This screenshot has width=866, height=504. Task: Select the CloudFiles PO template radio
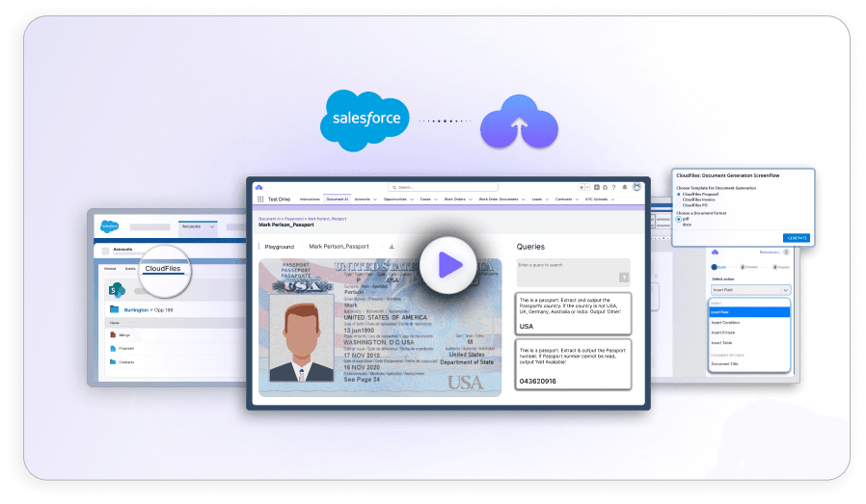point(679,205)
